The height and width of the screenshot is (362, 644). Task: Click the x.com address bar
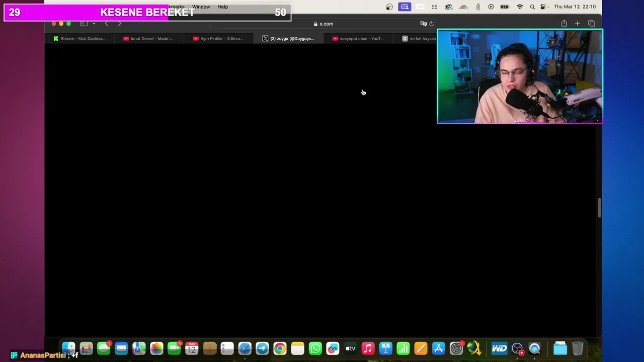point(323,24)
